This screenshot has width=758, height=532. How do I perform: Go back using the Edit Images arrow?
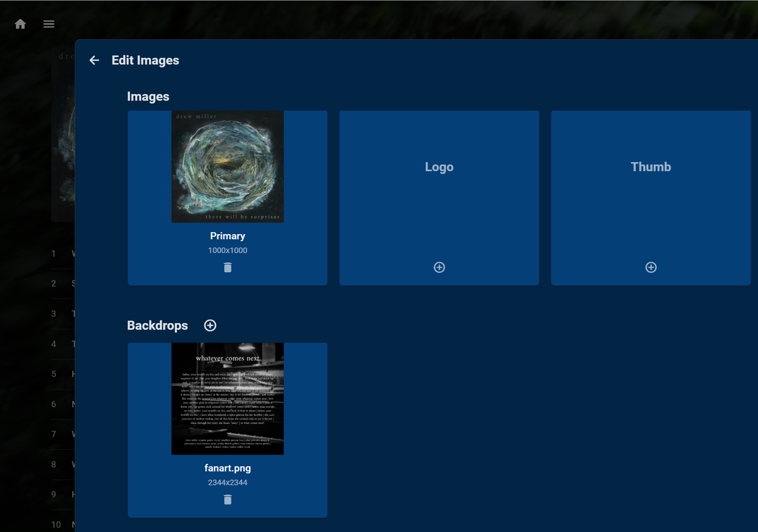[x=94, y=60]
